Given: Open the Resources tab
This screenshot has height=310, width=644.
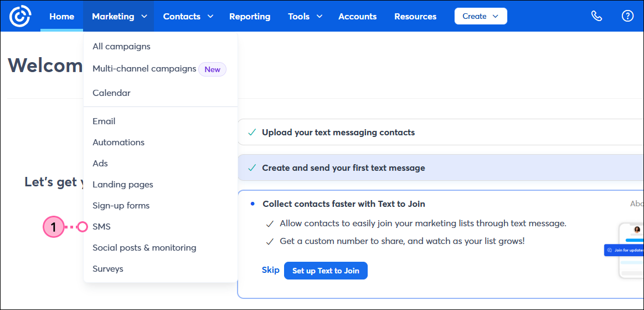Looking at the screenshot, I should click(415, 17).
